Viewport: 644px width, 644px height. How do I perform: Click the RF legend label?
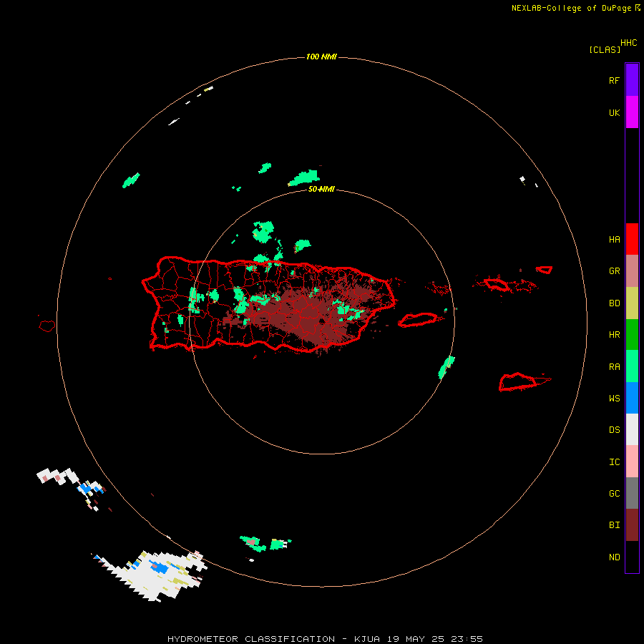pyautogui.click(x=614, y=81)
